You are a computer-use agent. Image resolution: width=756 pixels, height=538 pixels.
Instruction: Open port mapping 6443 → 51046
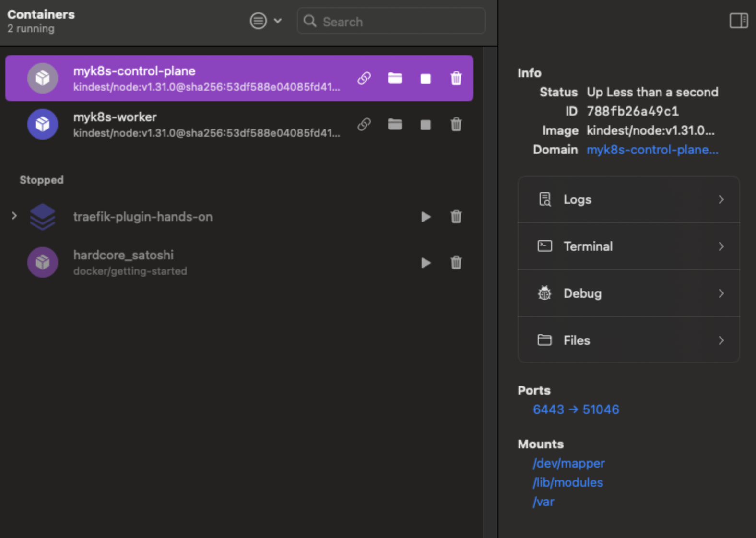576,409
